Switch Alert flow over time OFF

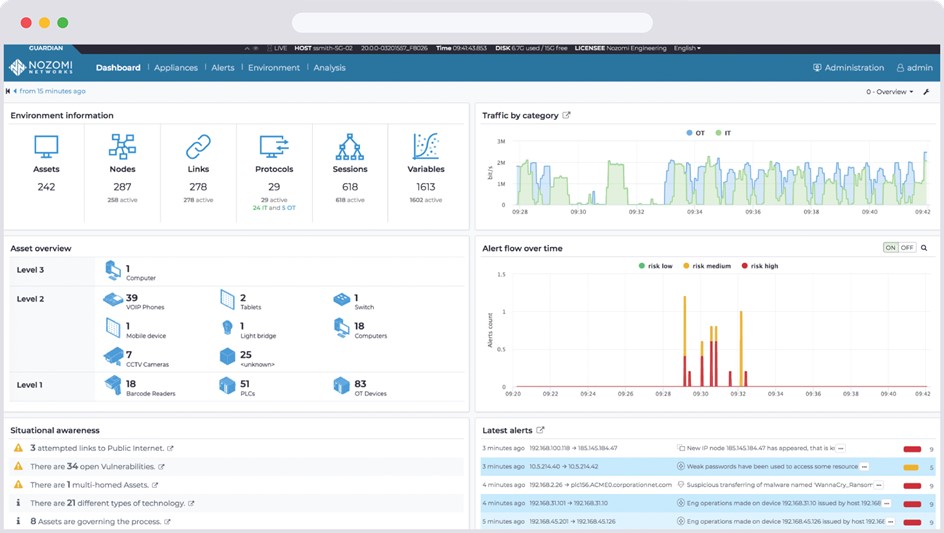point(907,248)
